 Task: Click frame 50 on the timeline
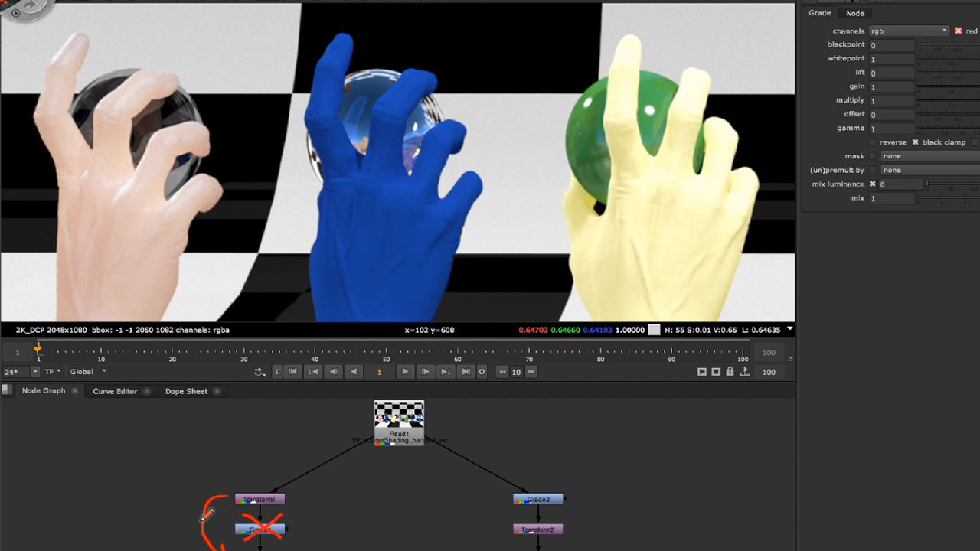point(386,353)
